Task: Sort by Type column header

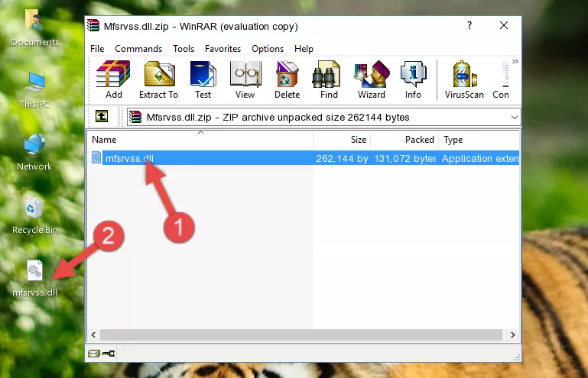Action: [x=479, y=140]
